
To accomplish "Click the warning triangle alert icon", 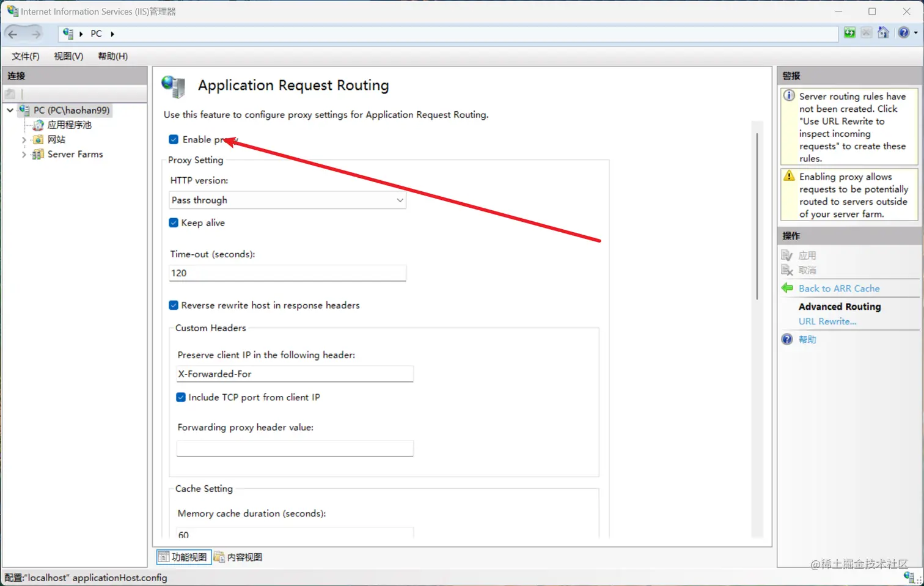I will [789, 176].
